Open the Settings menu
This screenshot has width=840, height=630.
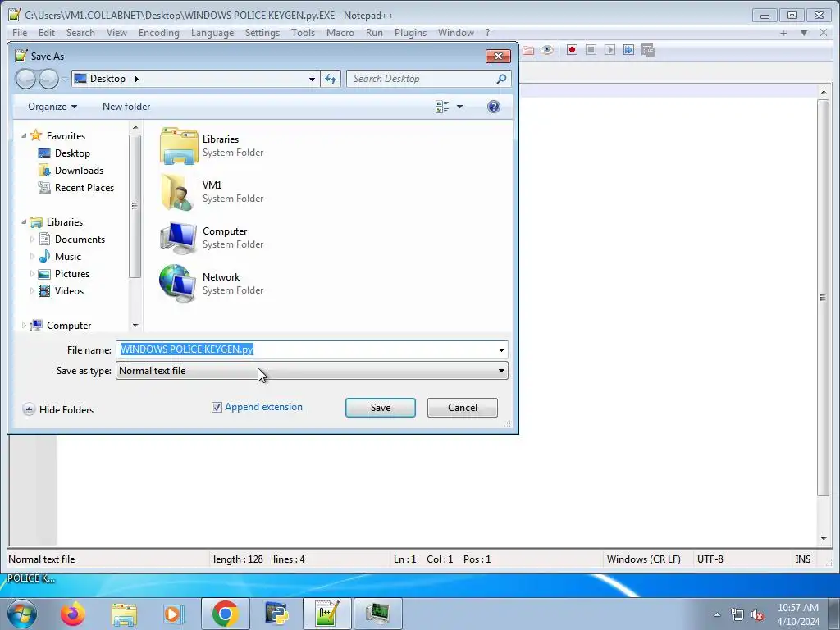pyautogui.click(x=262, y=33)
